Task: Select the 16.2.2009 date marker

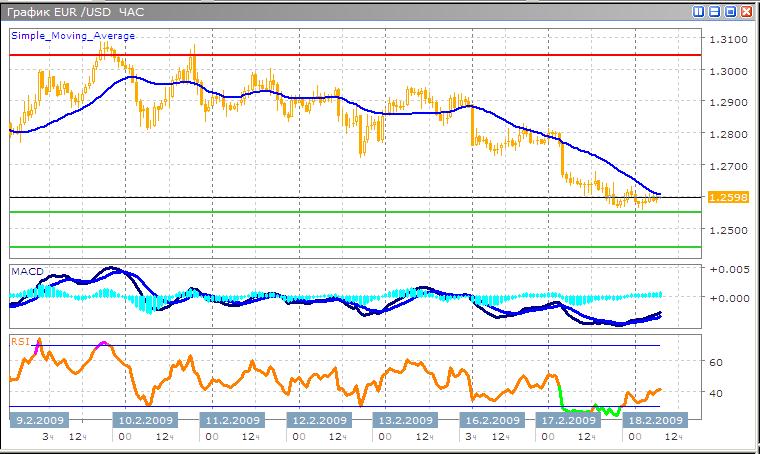Action: click(x=491, y=420)
